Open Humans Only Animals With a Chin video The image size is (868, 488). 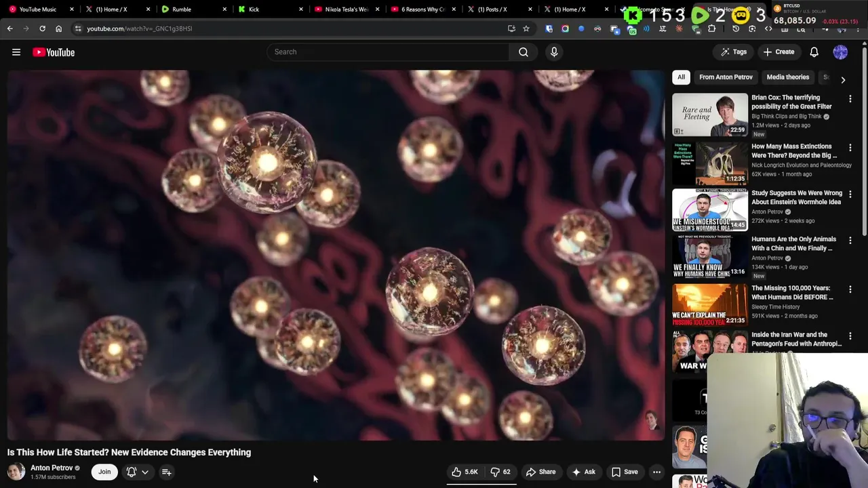(x=794, y=243)
